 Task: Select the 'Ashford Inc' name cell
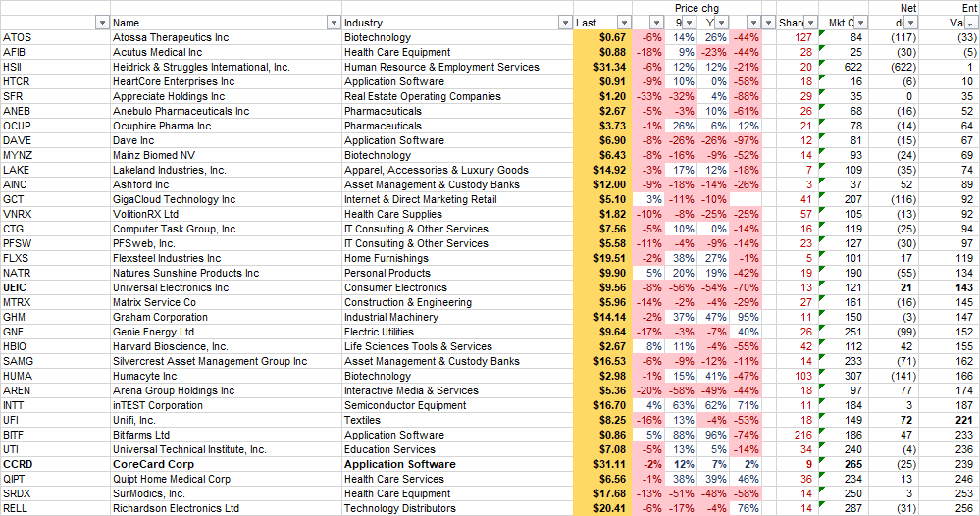tap(226, 184)
